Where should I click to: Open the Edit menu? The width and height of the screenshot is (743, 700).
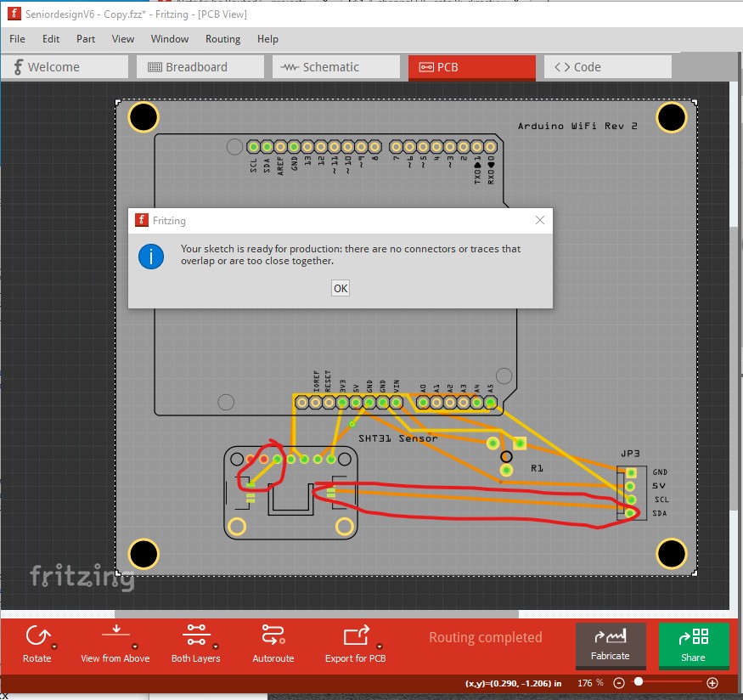pyautogui.click(x=51, y=39)
